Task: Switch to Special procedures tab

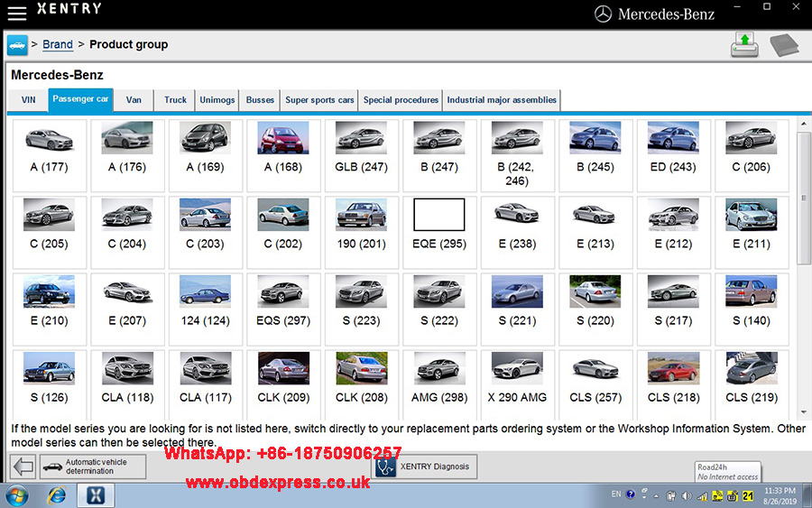Action: pyautogui.click(x=401, y=100)
